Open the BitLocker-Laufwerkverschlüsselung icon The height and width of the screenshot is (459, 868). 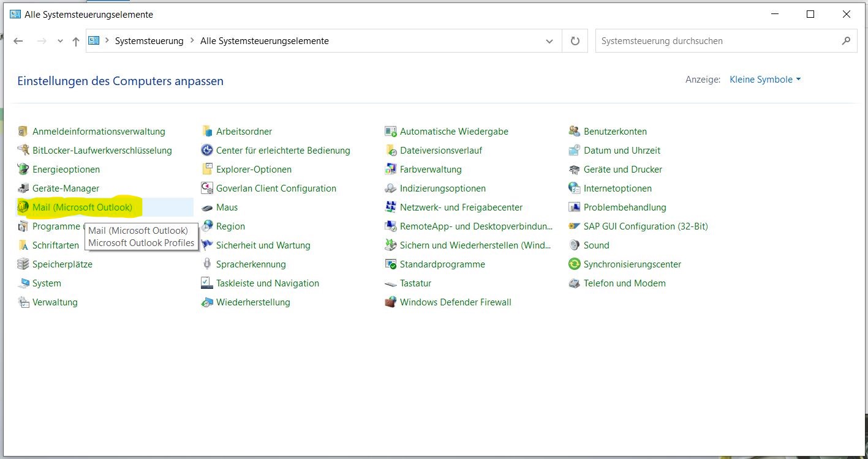click(23, 151)
